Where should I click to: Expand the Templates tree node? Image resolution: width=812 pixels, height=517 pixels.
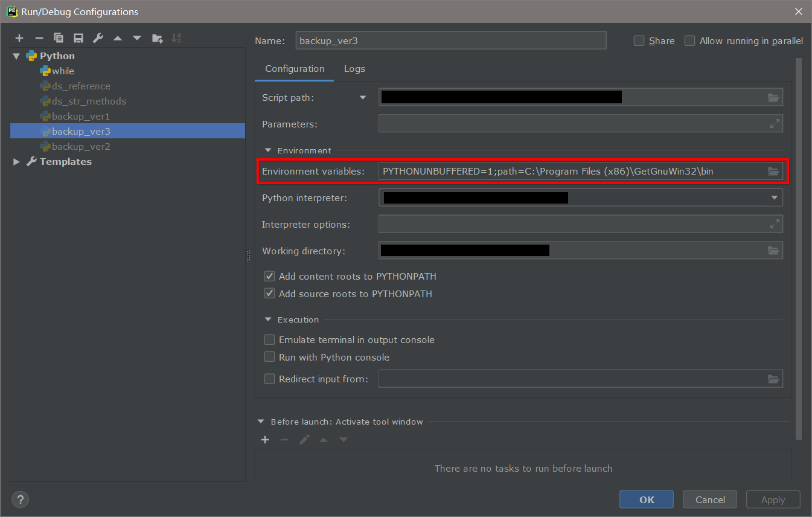[x=15, y=161]
